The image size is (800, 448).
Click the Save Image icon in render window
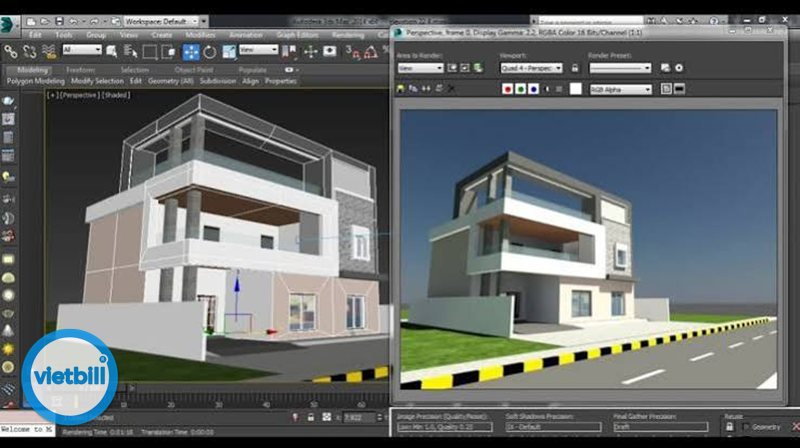[x=401, y=89]
